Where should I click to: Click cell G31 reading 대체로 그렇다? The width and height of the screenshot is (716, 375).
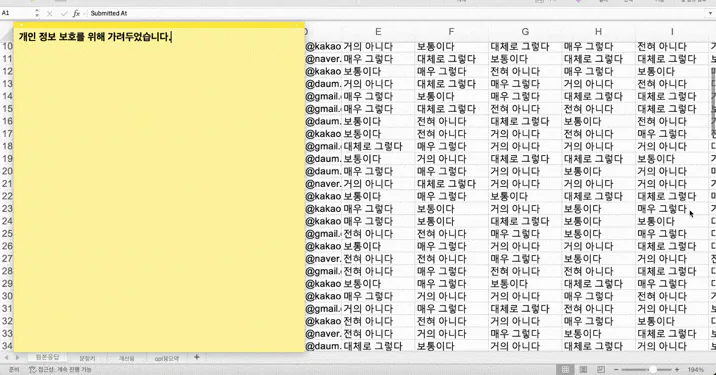click(x=525, y=309)
